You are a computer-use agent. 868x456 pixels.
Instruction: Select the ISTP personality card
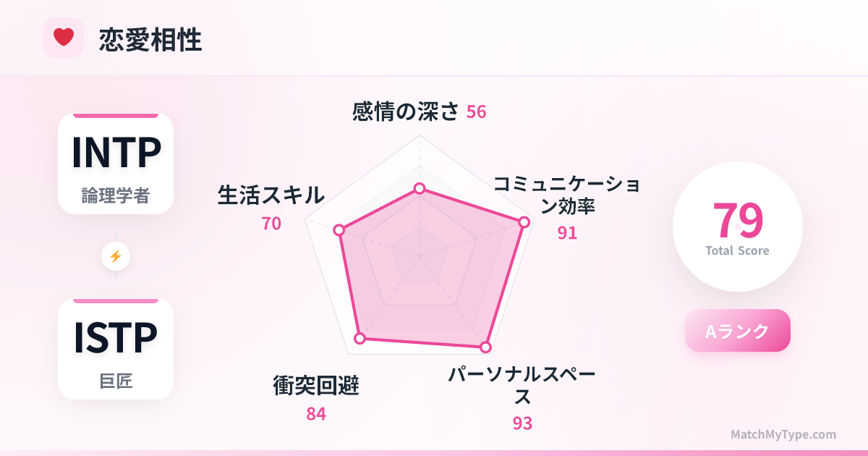(x=116, y=350)
